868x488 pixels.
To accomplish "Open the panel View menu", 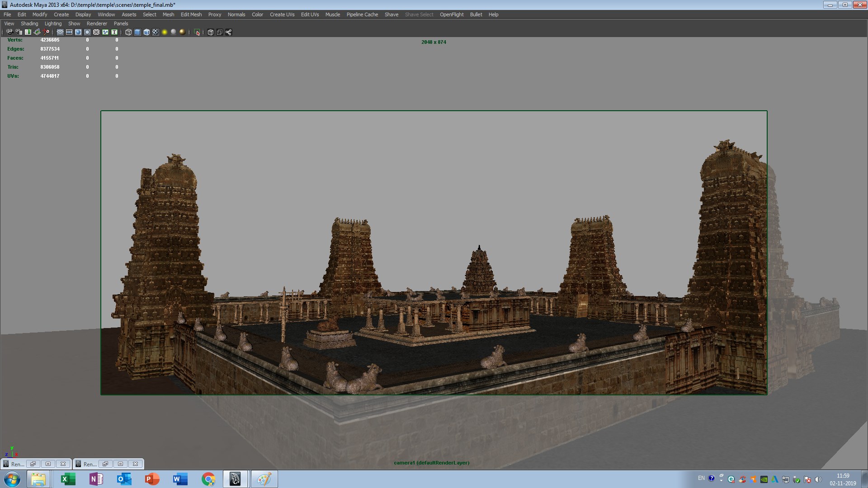I will (9, 23).
